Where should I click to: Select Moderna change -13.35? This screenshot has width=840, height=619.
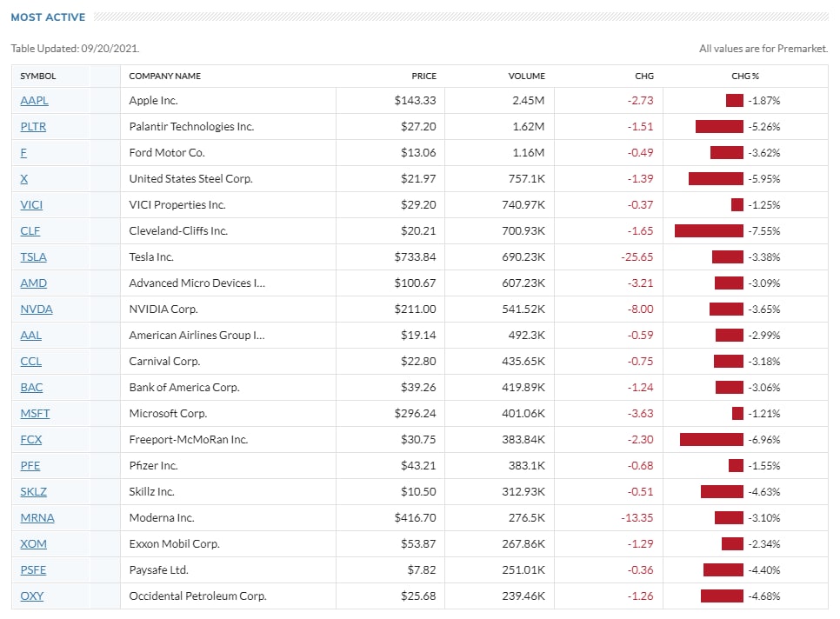click(x=637, y=518)
